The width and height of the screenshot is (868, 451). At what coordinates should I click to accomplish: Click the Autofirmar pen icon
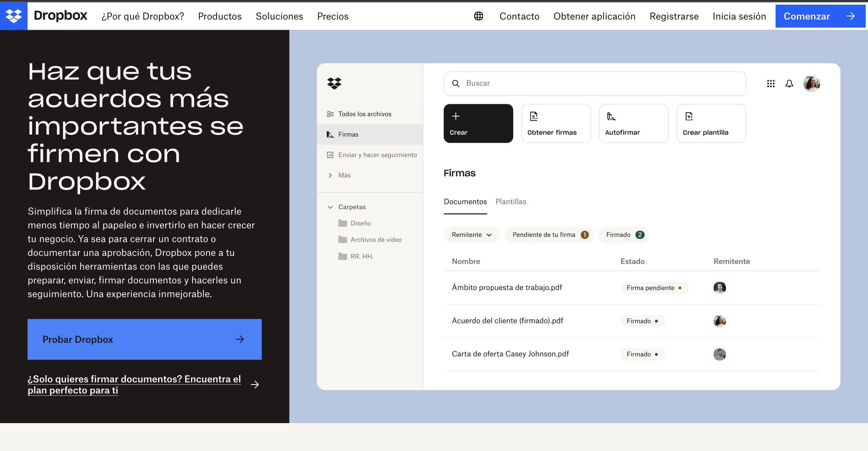(x=611, y=116)
